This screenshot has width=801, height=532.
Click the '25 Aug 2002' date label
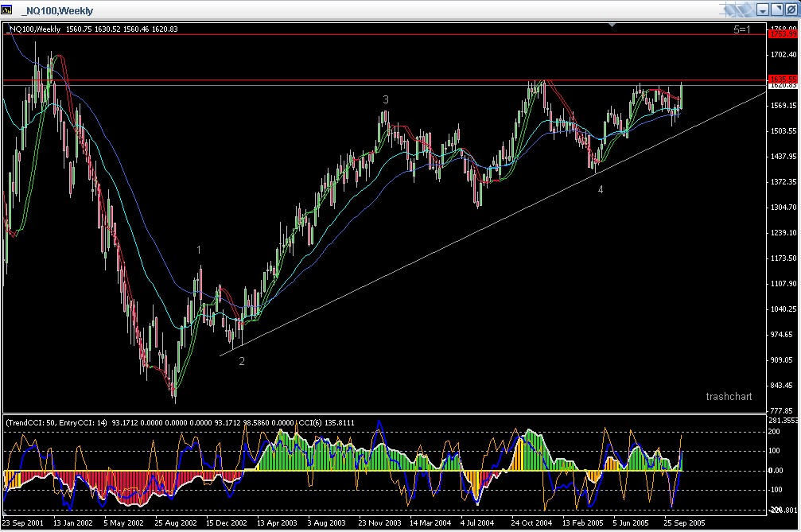point(175,522)
